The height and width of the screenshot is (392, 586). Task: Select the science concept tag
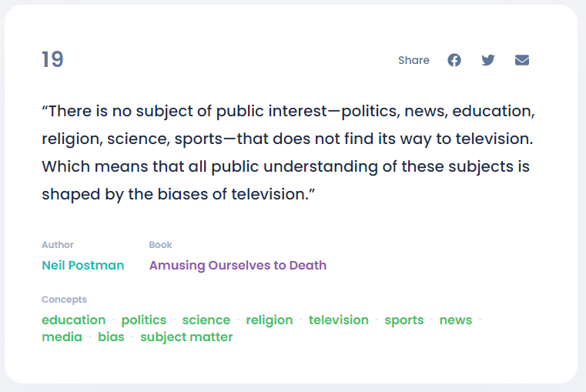[206, 320]
